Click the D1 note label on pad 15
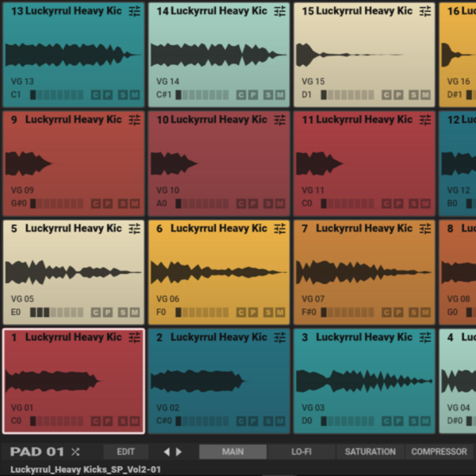Screen dimensions: 476x476 (306, 95)
